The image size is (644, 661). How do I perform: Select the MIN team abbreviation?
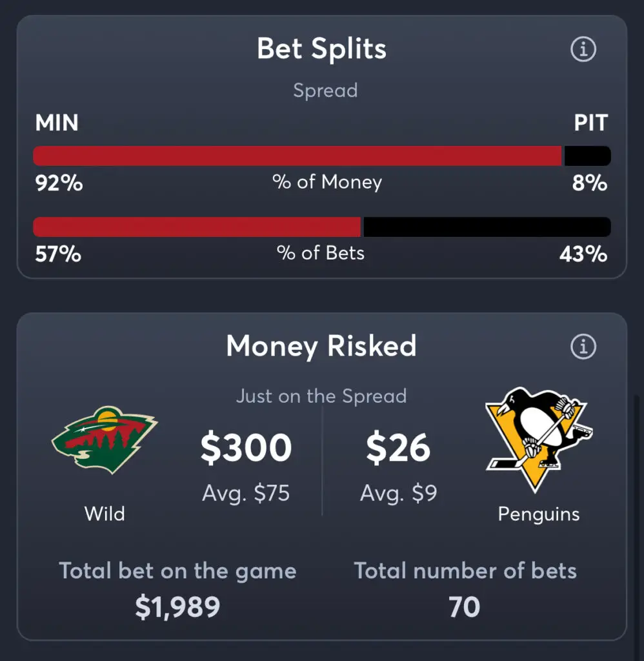click(57, 123)
